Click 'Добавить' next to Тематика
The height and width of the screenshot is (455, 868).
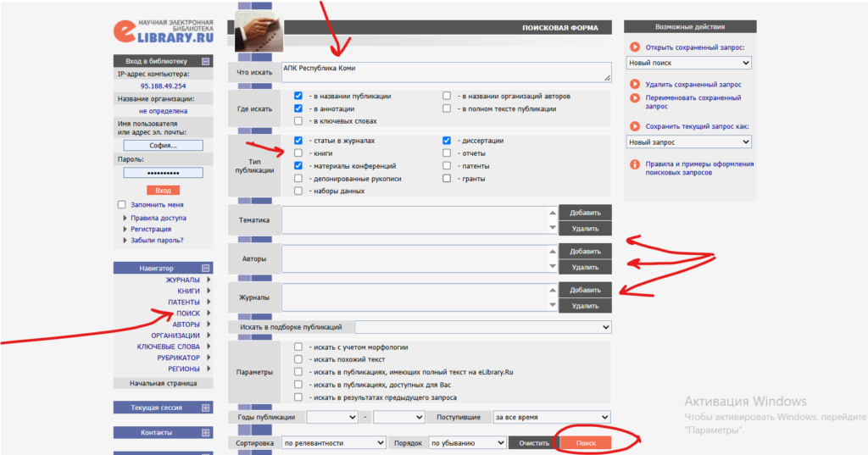tap(585, 213)
